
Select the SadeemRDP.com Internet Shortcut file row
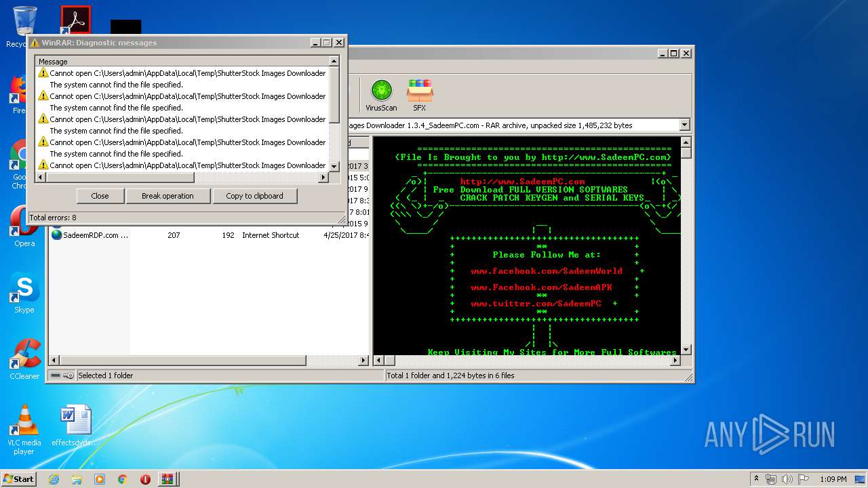(x=210, y=235)
